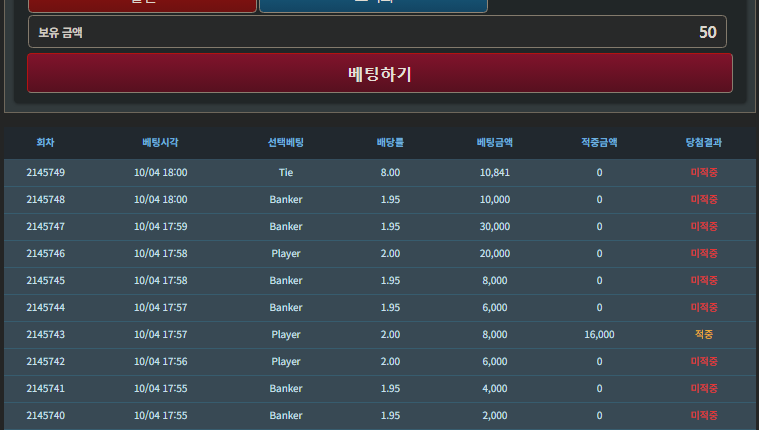Viewport: 759px width, 430px height.
Task: Click 1.95 odds in row 2145745
Action: (390, 281)
